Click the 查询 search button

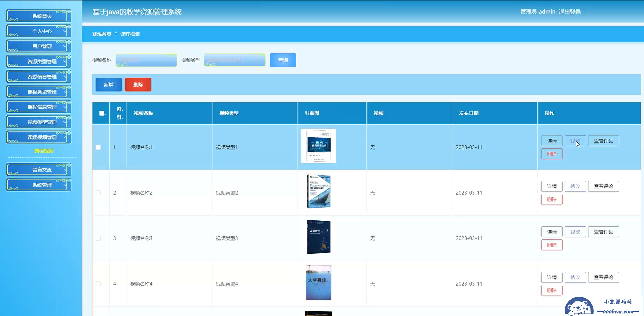283,60
